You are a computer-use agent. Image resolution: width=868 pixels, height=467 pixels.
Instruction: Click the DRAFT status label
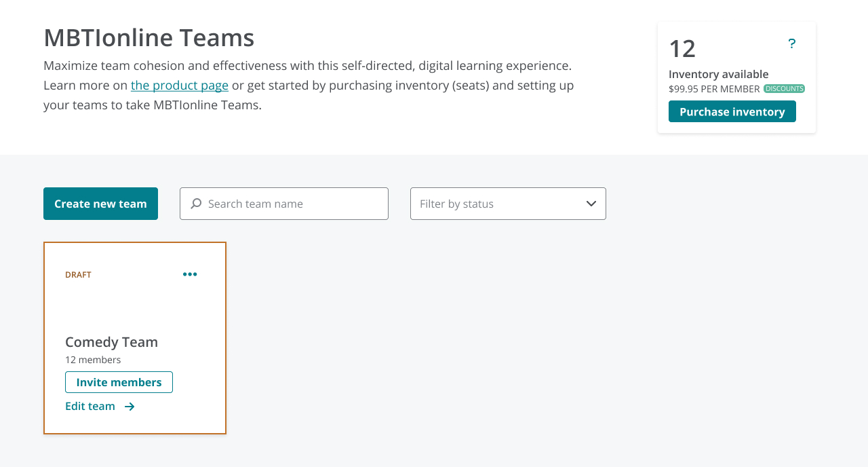(78, 275)
